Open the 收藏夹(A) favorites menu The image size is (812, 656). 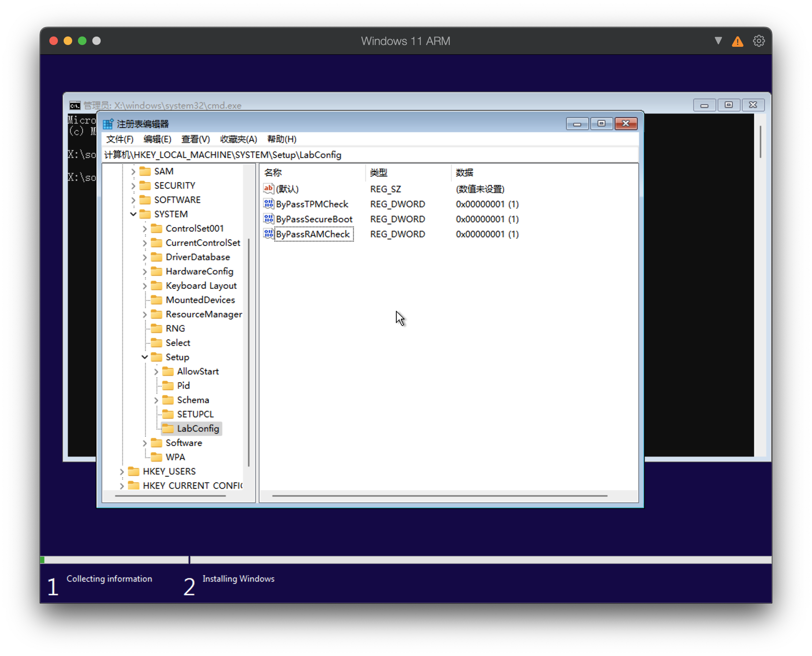click(x=238, y=139)
